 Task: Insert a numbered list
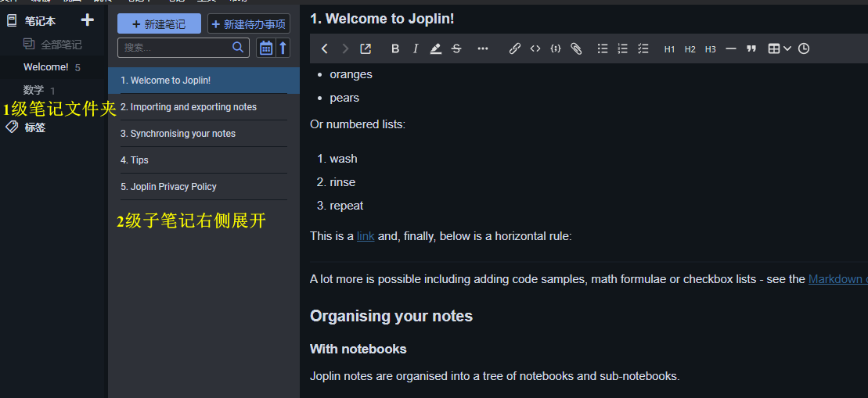click(x=623, y=48)
